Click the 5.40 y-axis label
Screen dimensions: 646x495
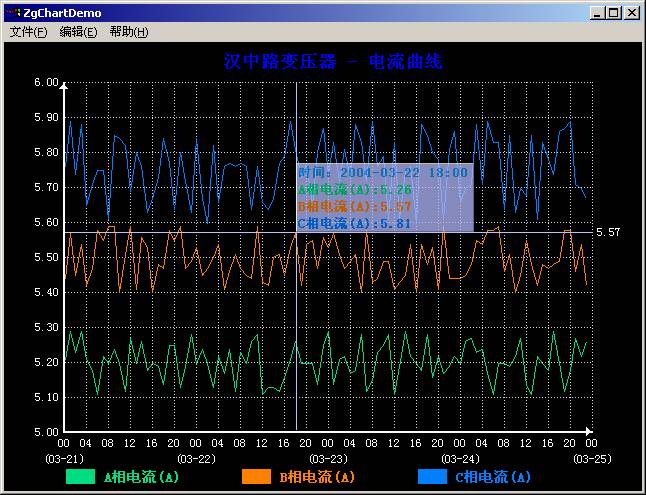[46, 293]
